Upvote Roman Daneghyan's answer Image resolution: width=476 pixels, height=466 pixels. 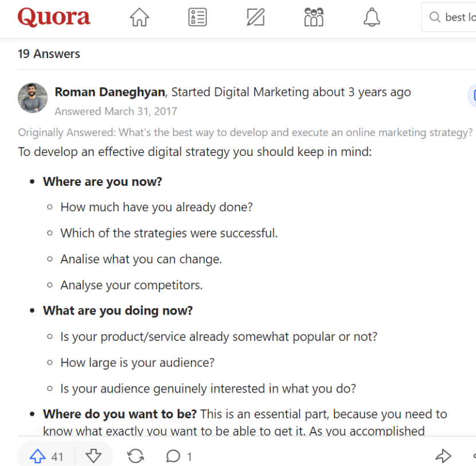(x=38, y=456)
